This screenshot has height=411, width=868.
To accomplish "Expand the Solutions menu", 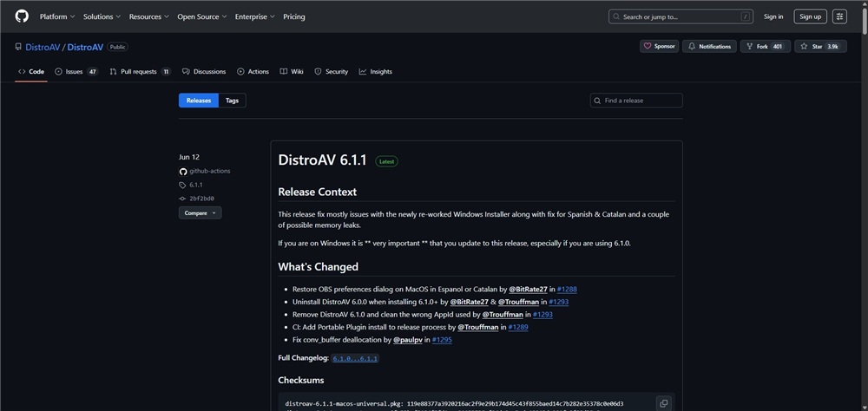I will 102,16.
